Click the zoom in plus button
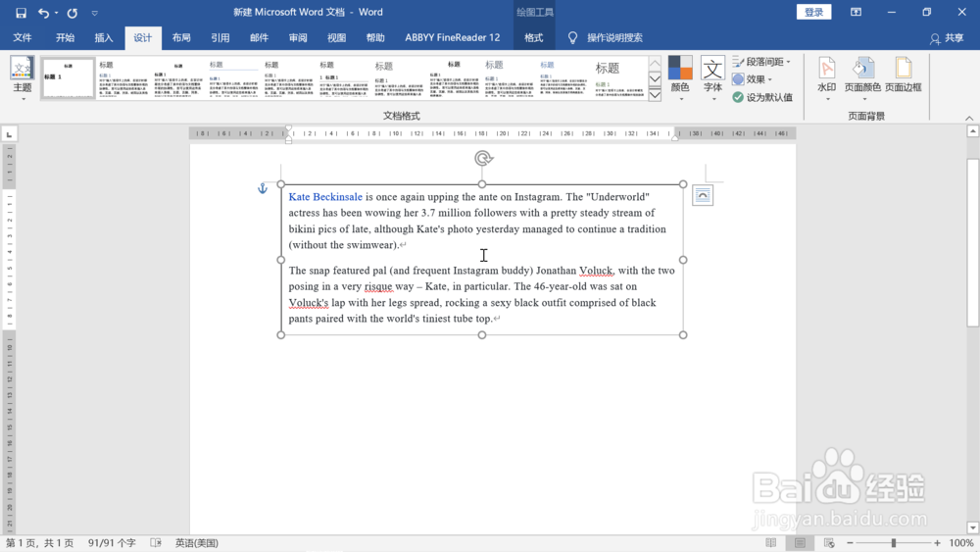This screenshot has width=980, height=552. pos(937,542)
